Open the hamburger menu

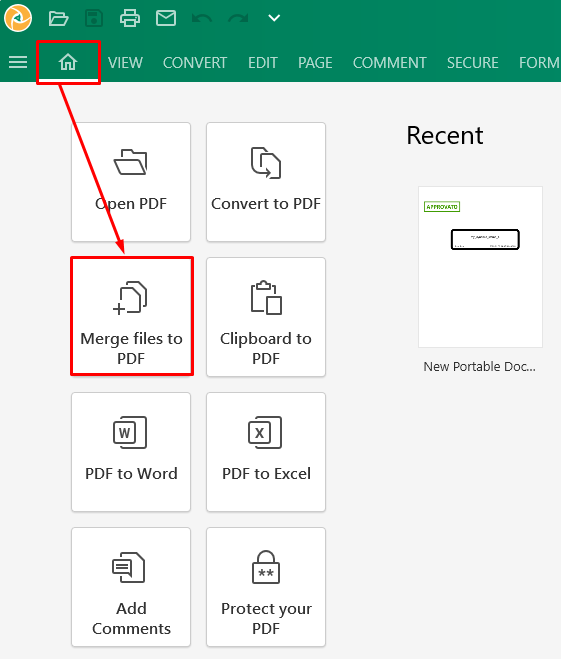coord(18,62)
